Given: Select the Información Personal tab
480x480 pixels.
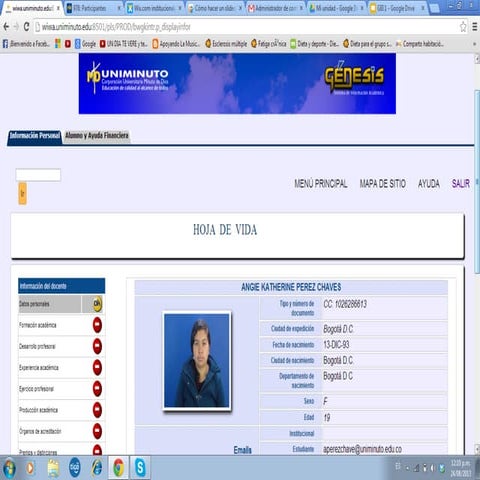Looking at the screenshot, I should pyautogui.click(x=35, y=136).
